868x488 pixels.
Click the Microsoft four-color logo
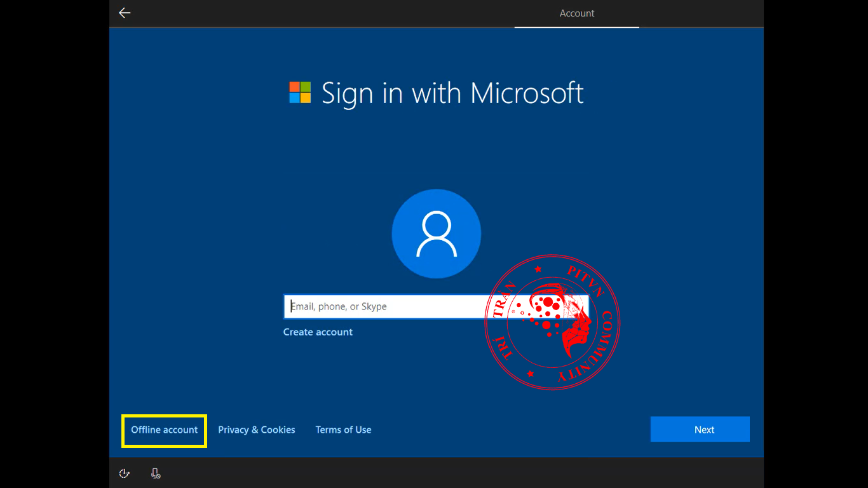300,93
